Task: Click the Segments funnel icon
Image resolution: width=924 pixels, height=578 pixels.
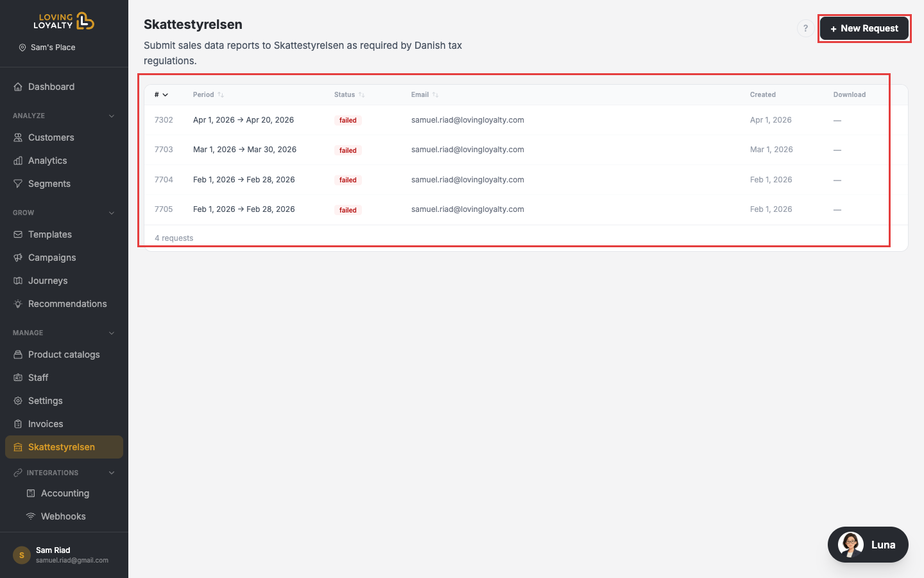Action: (x=18, y=184)
